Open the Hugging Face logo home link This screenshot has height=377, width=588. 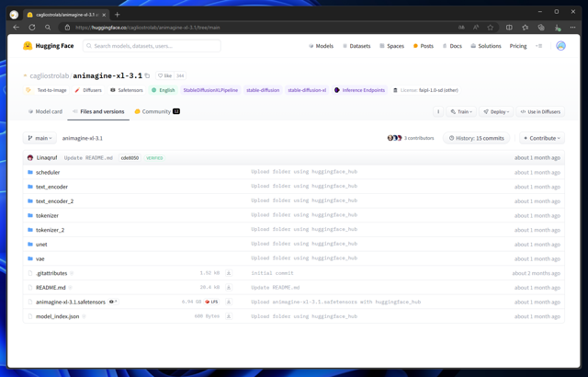click(x=48, y=46)
